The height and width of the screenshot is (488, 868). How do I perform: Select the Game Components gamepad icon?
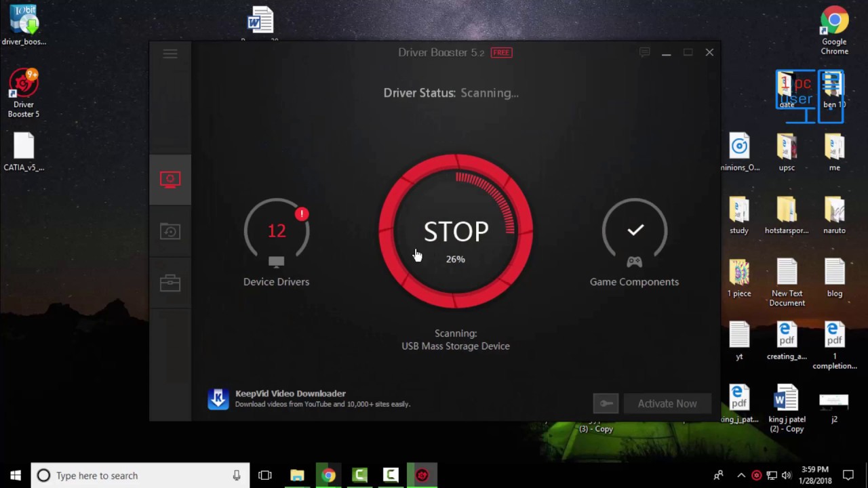click(634, 262)
